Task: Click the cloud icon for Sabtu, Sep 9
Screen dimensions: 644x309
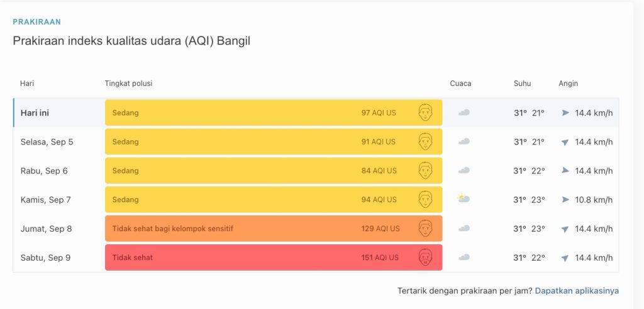Action: tap(464, 257)
